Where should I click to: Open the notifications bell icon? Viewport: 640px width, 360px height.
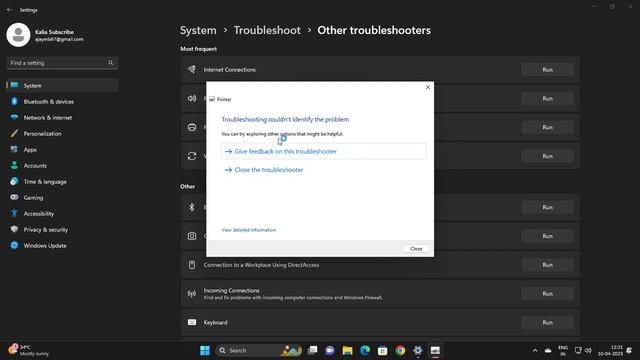tap(629, 350)
